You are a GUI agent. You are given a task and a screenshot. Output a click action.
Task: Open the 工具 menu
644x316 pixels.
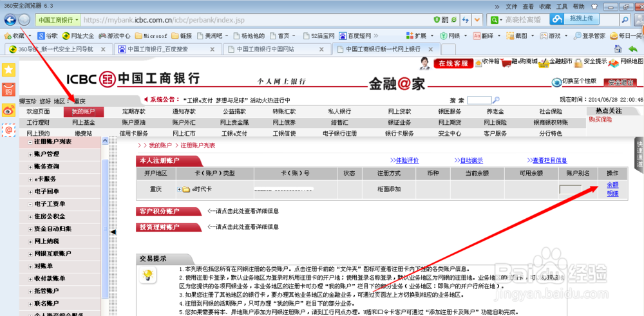click(562, 6)
